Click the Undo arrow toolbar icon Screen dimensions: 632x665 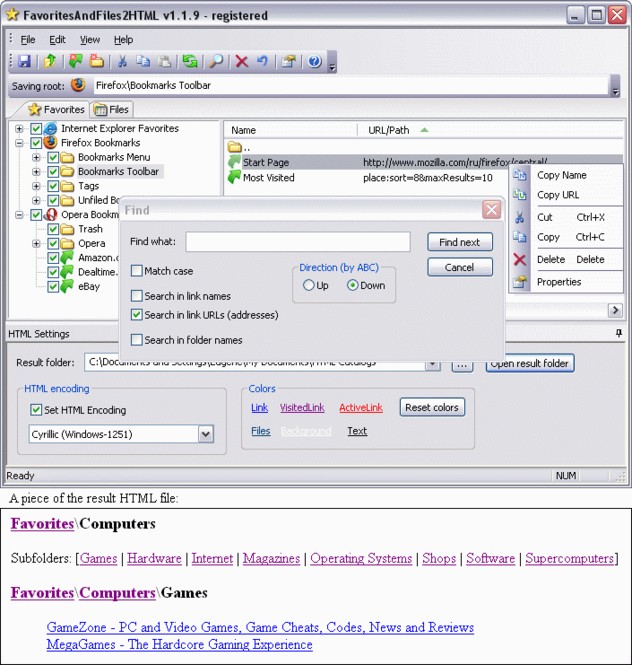263,61
